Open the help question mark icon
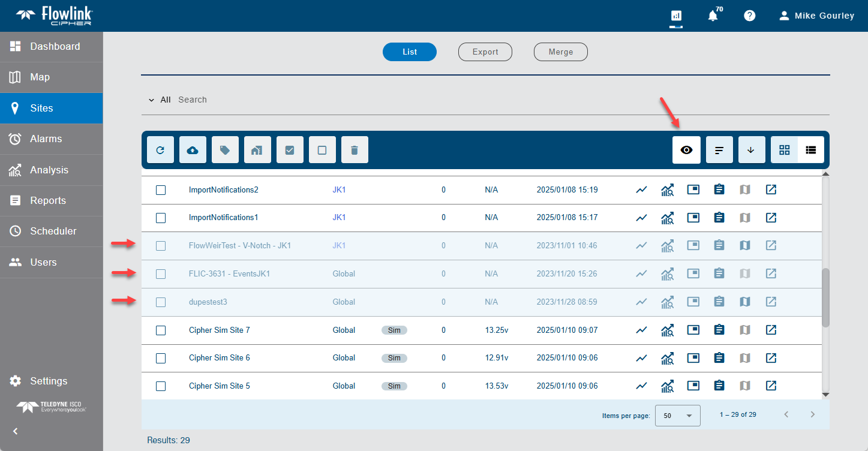The height and width of the screenshot is (451, 868). click(749, 16)
